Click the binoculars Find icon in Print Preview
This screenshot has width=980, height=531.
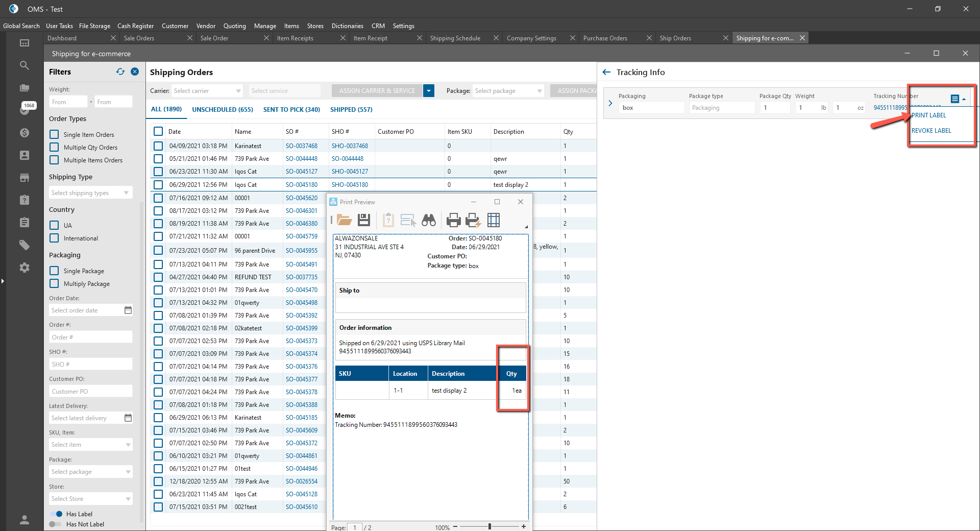429,220
